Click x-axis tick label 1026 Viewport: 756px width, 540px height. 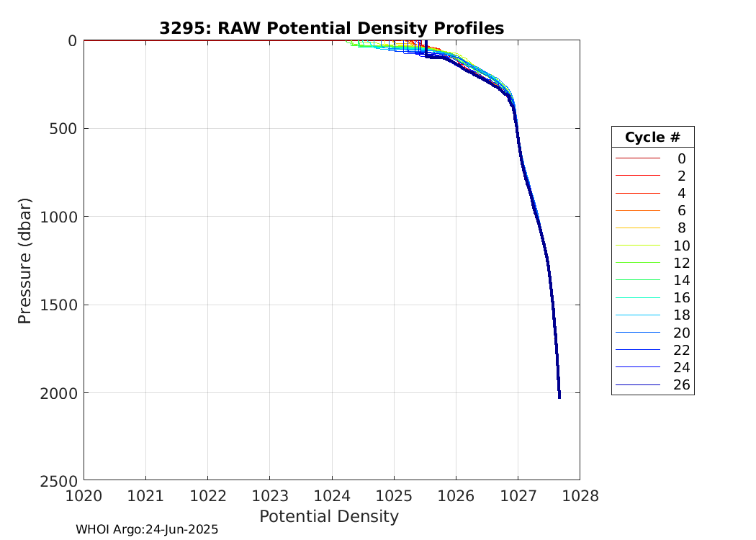tap(456, 495)
